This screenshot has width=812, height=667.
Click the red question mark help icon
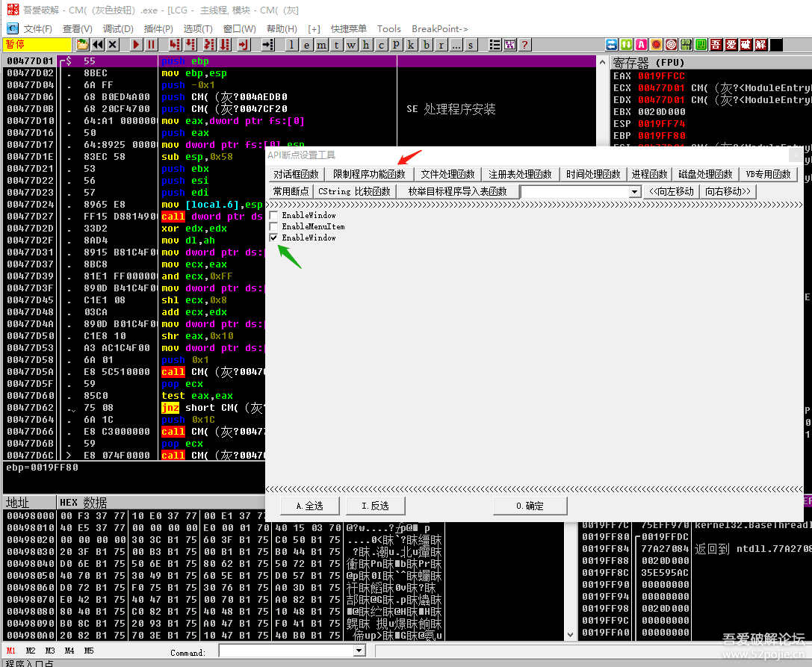click(x=525, y=45)
